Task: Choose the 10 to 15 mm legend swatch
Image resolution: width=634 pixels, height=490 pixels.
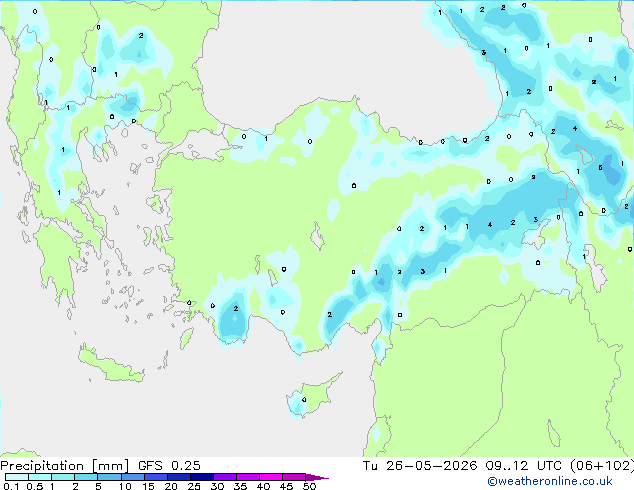Action: pos(132,477)
